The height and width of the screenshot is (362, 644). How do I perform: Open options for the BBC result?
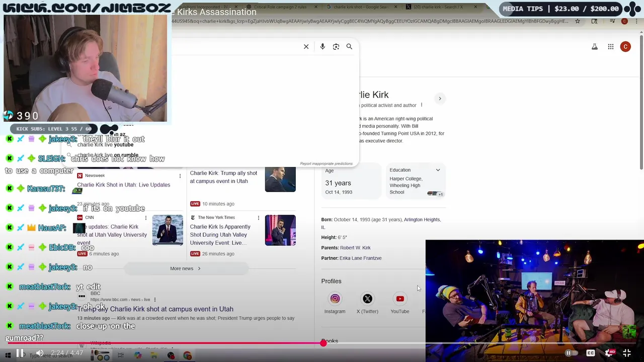pyautogui.click(x=155, y=300)
